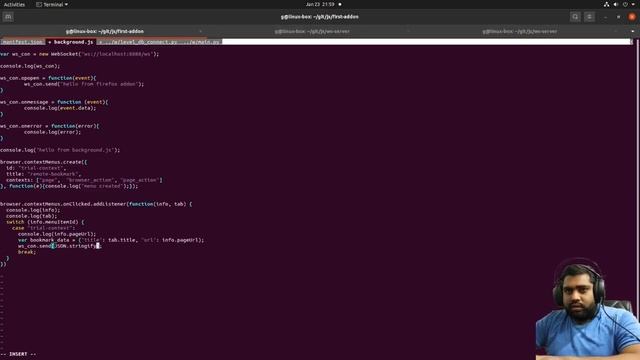Click the power icon in system tray
This screenshot has height=360, width=640.
tap(625, 4)
